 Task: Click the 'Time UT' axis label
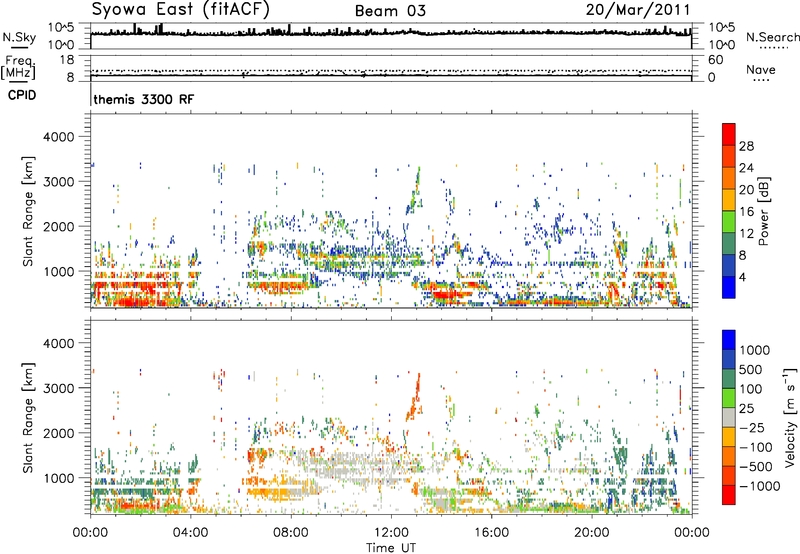point(391,547)
